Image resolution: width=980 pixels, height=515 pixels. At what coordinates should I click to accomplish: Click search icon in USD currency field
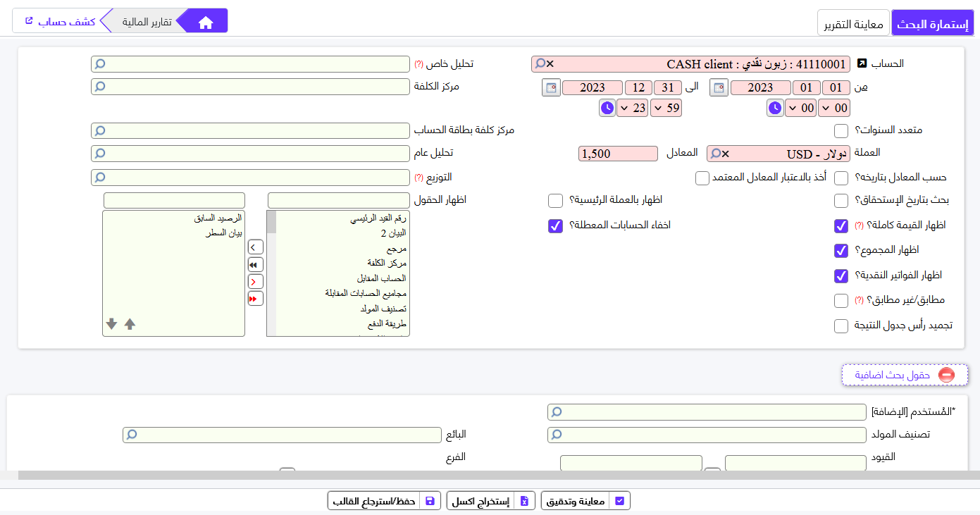(715, 154)
